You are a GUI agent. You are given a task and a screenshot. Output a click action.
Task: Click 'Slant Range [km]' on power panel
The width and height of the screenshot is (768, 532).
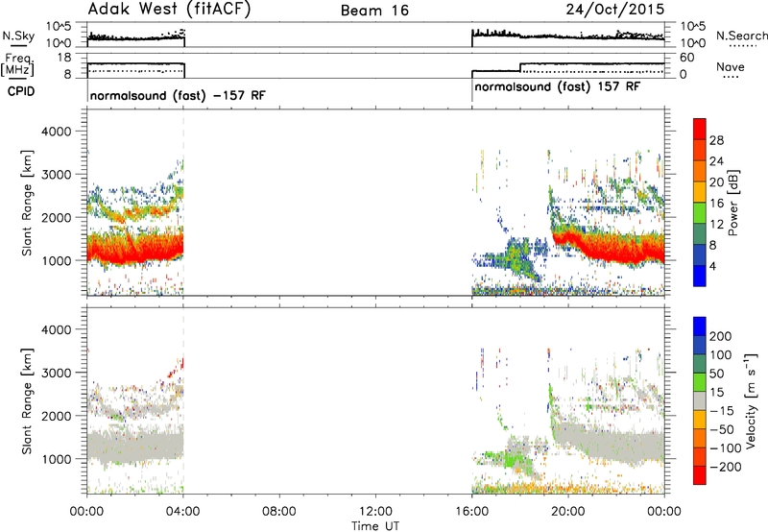click(27, 203)
